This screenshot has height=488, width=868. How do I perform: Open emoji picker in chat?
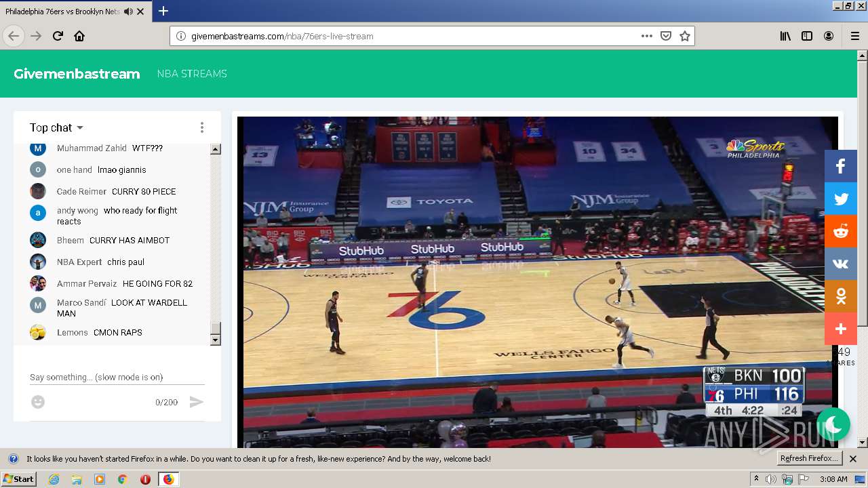[x=38, y=402]
